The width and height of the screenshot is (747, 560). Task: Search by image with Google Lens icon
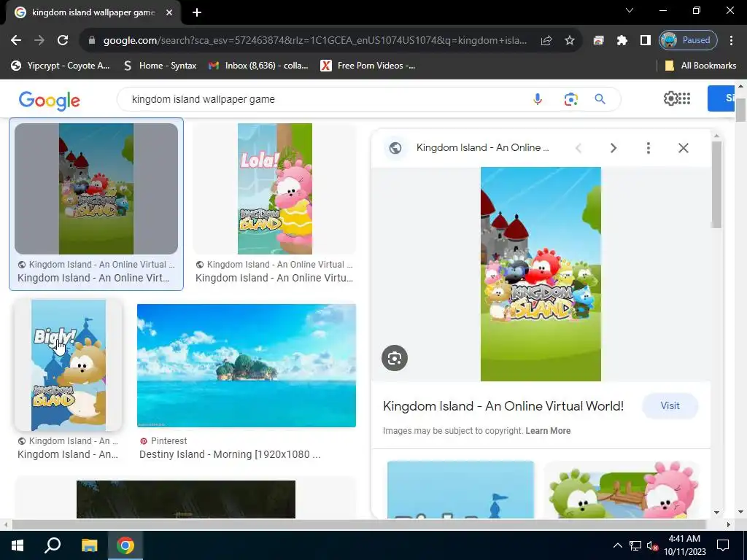570,99
